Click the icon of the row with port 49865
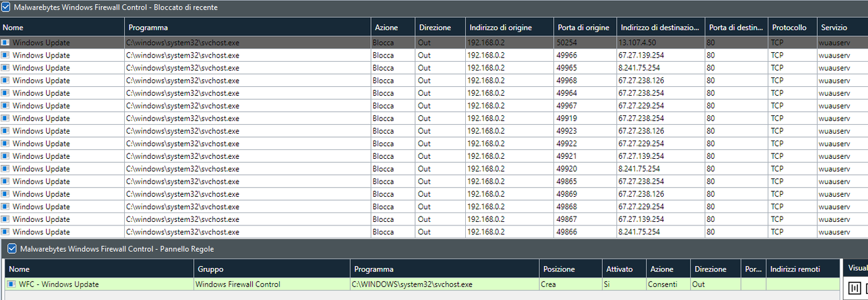This screenshot has width=868, height=300. [x=5, y=181]
